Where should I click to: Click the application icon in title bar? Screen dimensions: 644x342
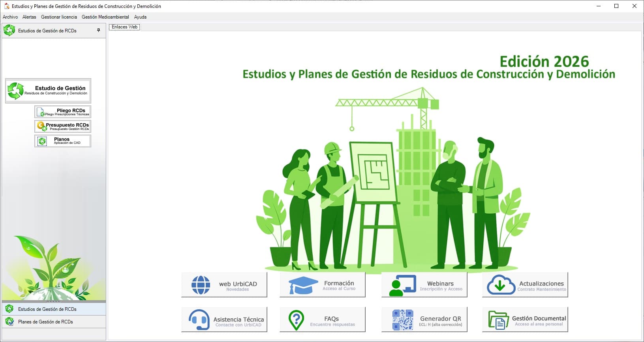point(6,6)
